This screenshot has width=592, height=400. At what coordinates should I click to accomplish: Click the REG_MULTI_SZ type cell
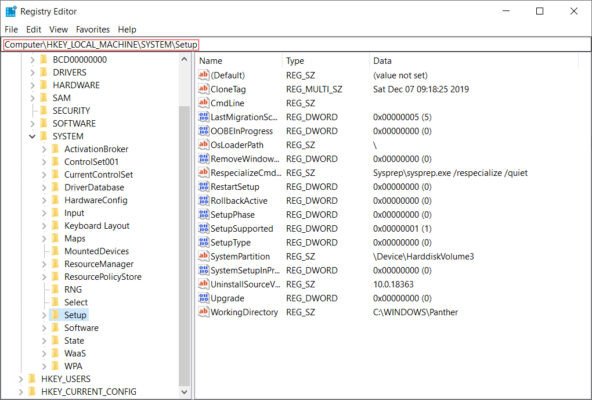pos(314,89)
